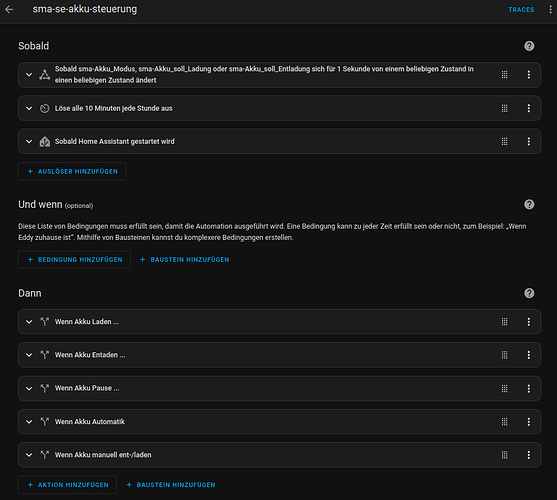557x500 pixels.
Task: Click Bedingung hinzufügen button
Action: 75,260
